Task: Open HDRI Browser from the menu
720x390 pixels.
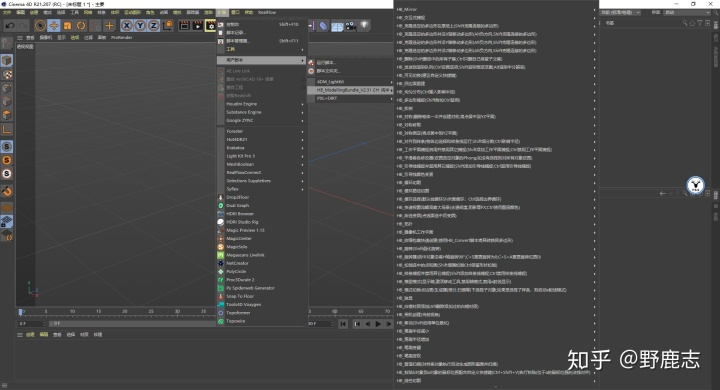Action: pyautogui.click(x=240, y=214)
